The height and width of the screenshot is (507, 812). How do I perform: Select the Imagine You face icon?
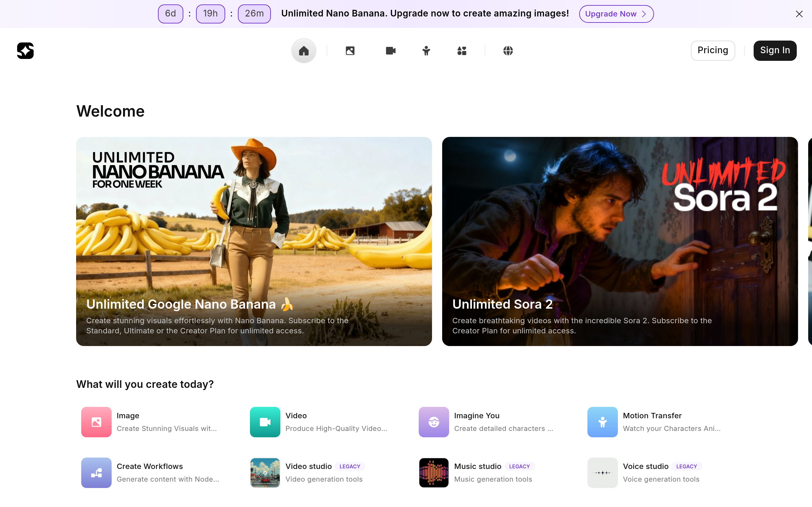pyautogui.click(x=433, y=422)
